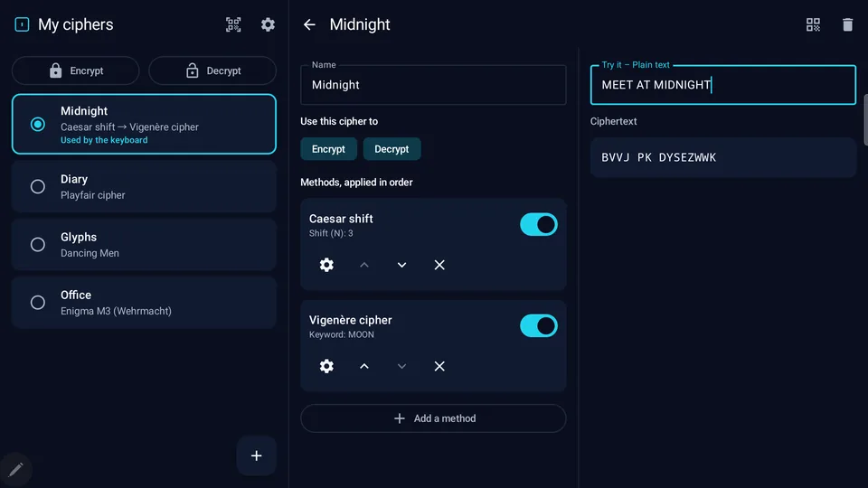868x488 pixels.
Task: Open Caesar shift settings gear
Action: (326, 265)
